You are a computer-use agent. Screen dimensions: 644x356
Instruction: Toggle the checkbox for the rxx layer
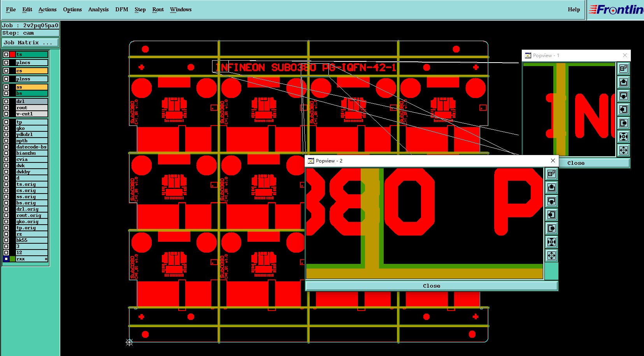tap(6, 259)
